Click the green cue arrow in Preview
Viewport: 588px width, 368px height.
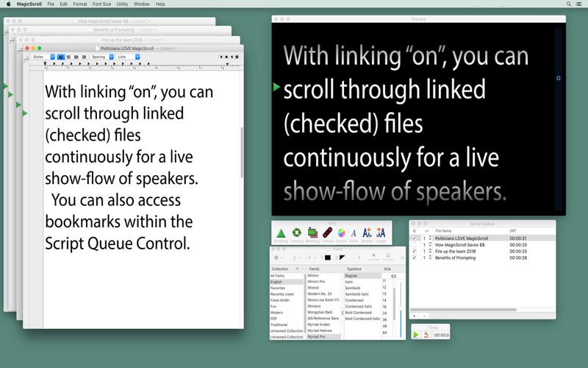click(276, 87)
